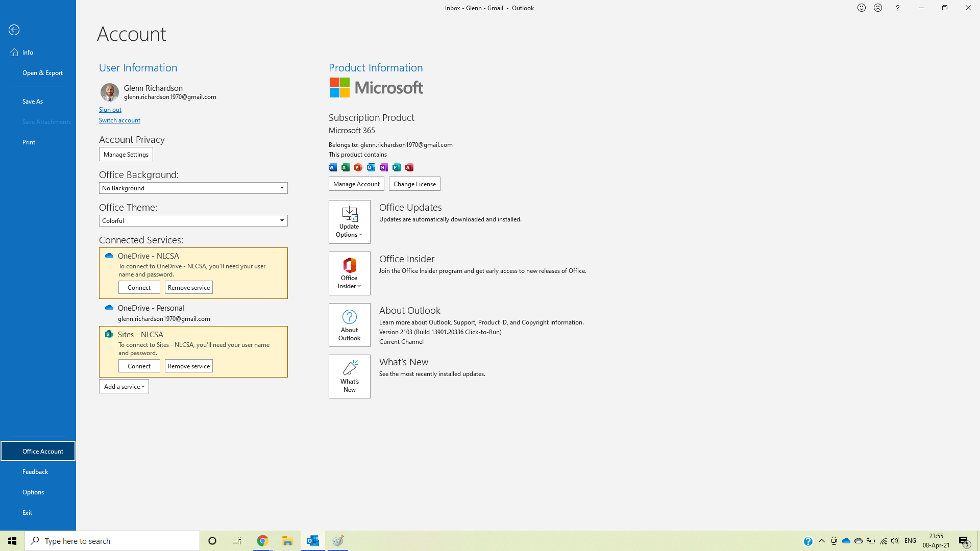Connect the Sites - NLCSA service
Screen dimensions: 980x551
point(139,366)
